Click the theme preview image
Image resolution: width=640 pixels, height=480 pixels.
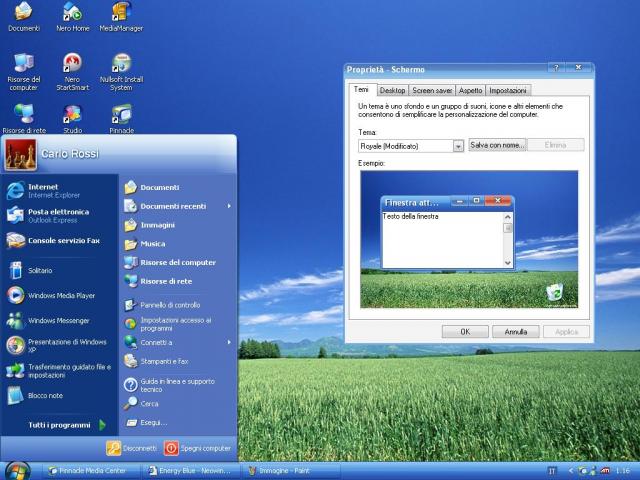coord(469,239)
